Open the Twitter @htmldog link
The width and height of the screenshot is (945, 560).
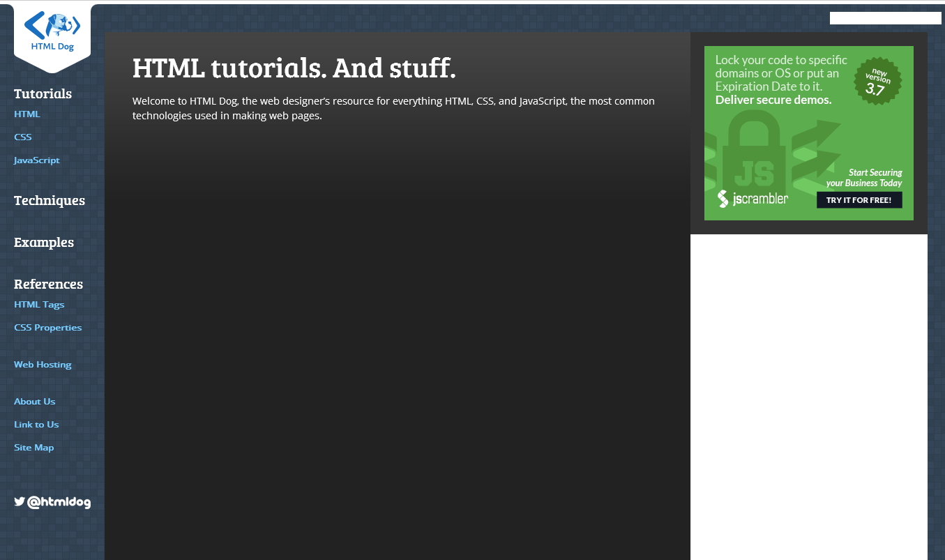(x=52, y=502)
